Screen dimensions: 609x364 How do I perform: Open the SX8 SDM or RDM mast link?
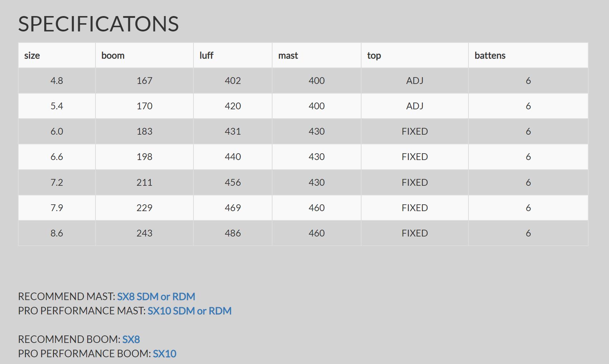pos(156,296)
